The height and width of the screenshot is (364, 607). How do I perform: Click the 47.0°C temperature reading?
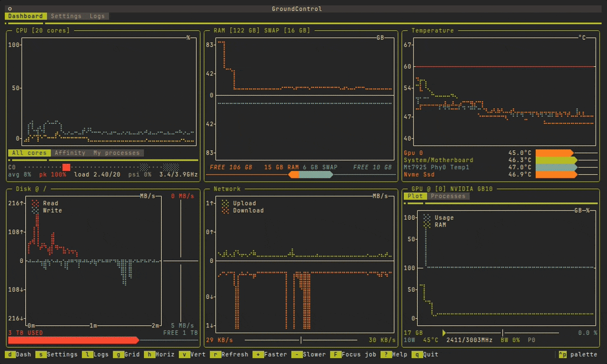pos(520,167)
